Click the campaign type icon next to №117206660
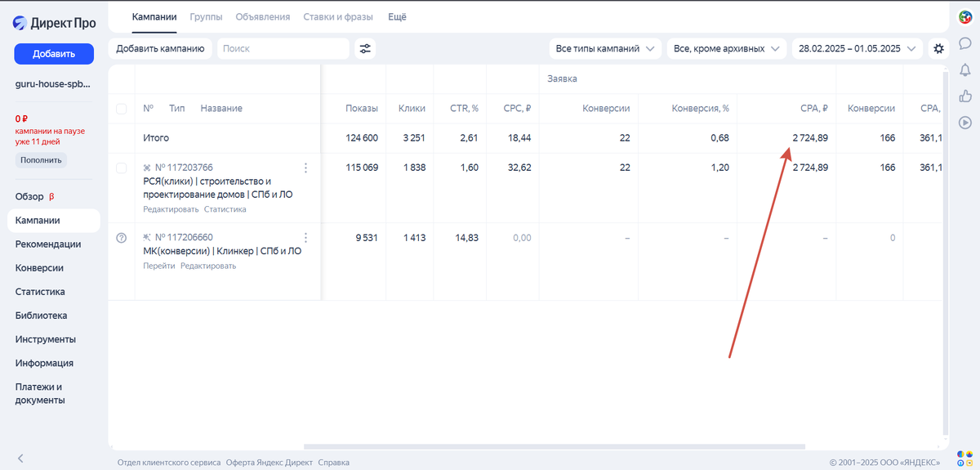 point(147,238)
